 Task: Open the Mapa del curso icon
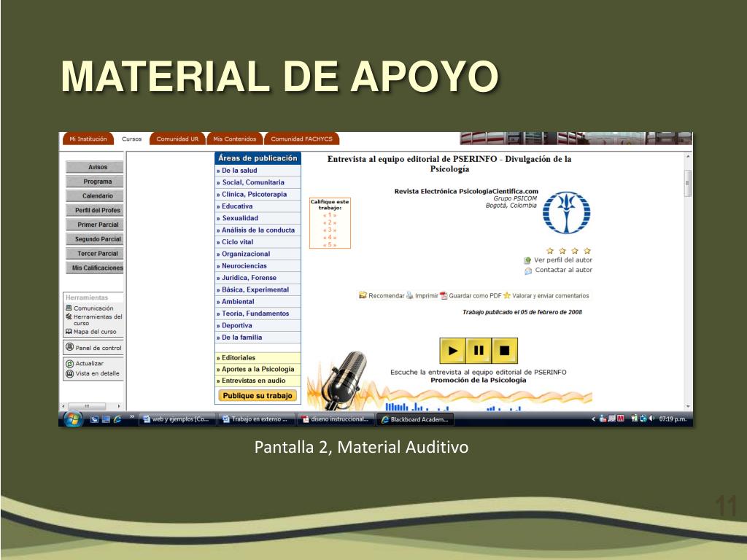(69, 332)
